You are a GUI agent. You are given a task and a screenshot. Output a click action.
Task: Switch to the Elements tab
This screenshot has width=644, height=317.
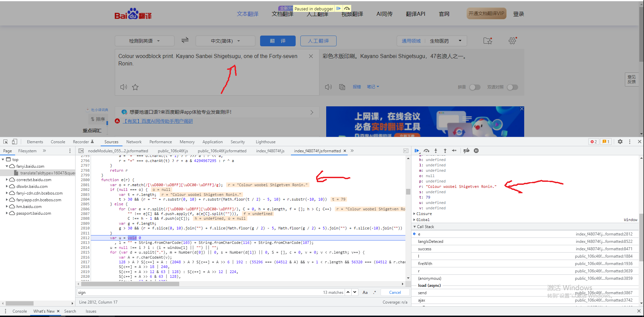pyautogui.click(x=35, y=142)
